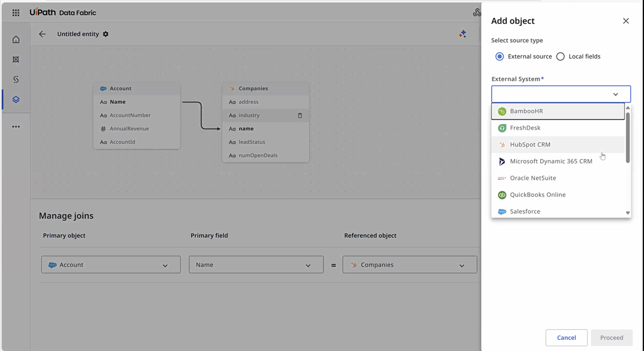Choose HubSpot CRM from the list
The width and height of the screenshot is (644, 351).
coord(558,145)
